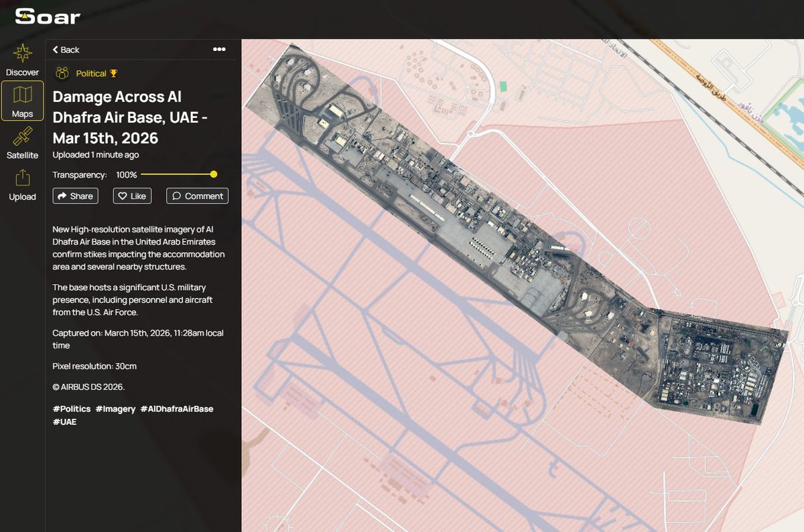
Task: Click the 'Pixel resolution: 30cm' text
Action: [94, 367]
